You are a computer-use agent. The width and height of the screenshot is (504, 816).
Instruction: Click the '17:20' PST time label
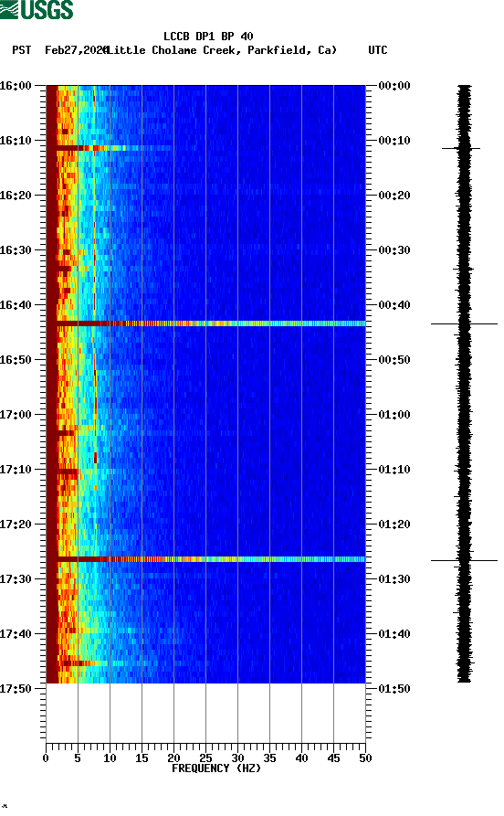(x=16, y=525)
